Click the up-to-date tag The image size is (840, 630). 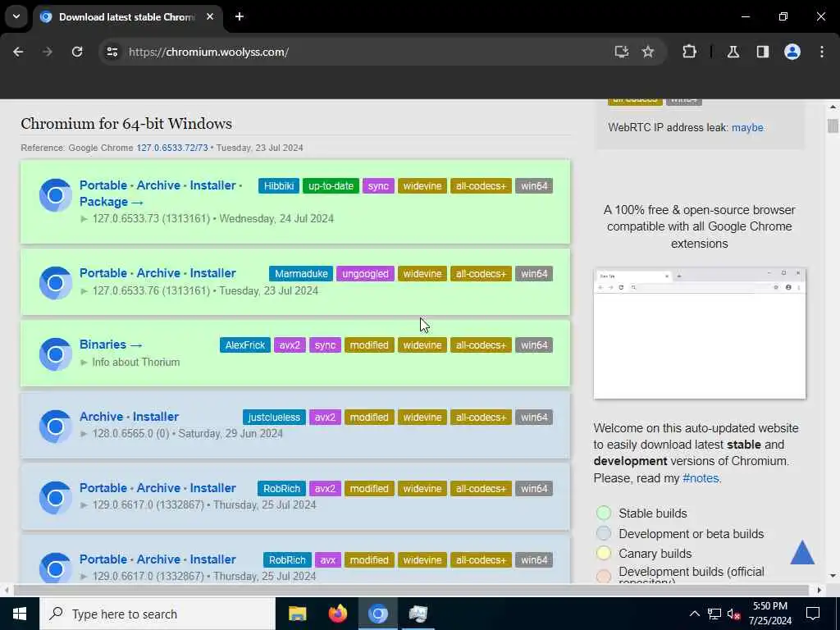pyautogui.click(x=331, y=186)
